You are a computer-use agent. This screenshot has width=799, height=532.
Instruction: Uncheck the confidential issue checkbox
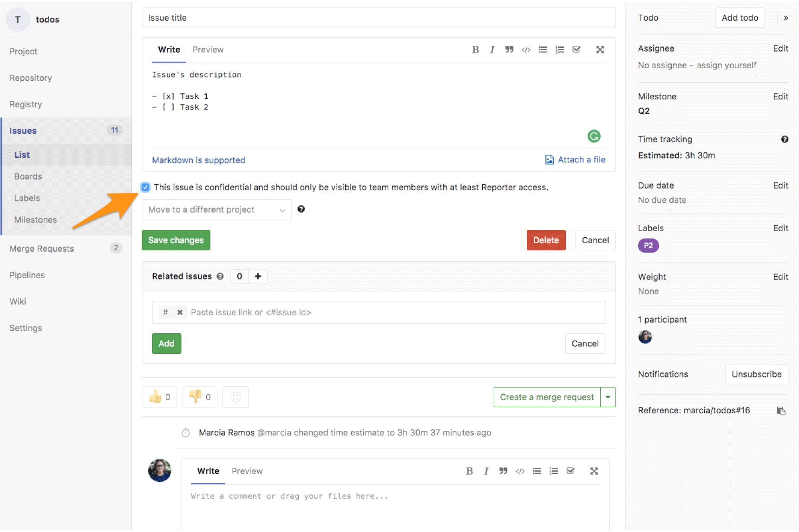pyautogui.click(x=145, y=187)
